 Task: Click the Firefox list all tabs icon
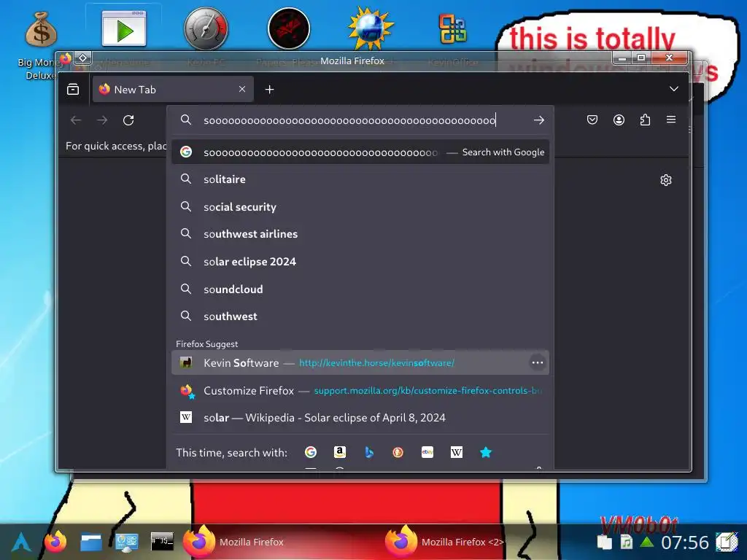[73, 89]
